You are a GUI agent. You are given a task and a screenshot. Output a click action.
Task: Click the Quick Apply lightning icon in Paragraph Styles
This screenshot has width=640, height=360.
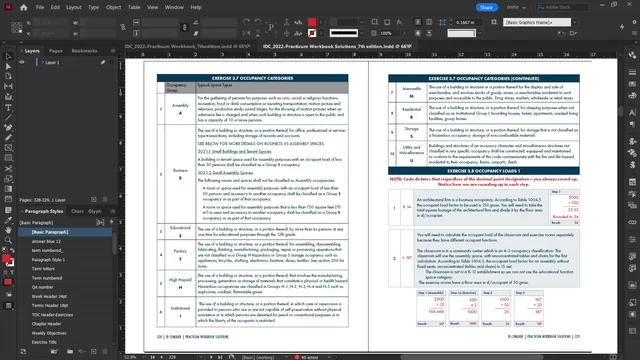[111, 222]
